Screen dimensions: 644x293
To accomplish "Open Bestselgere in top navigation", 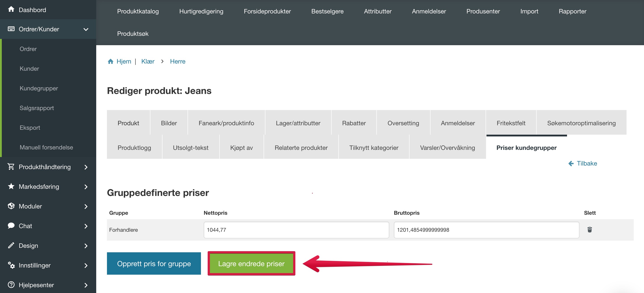I will (x=327, y=11).
